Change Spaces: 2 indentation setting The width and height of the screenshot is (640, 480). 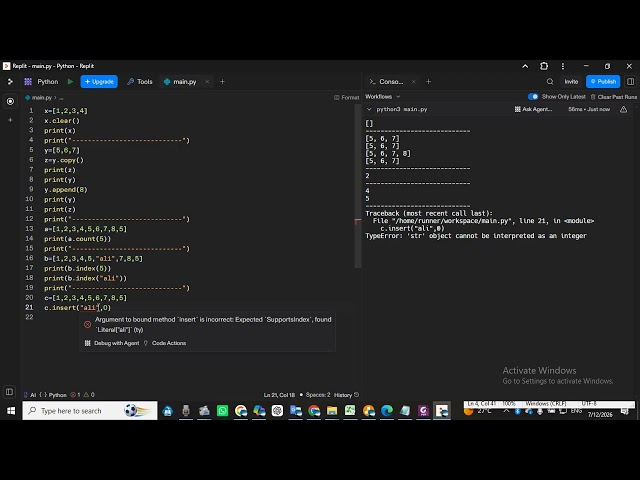(x=318, y=395)
